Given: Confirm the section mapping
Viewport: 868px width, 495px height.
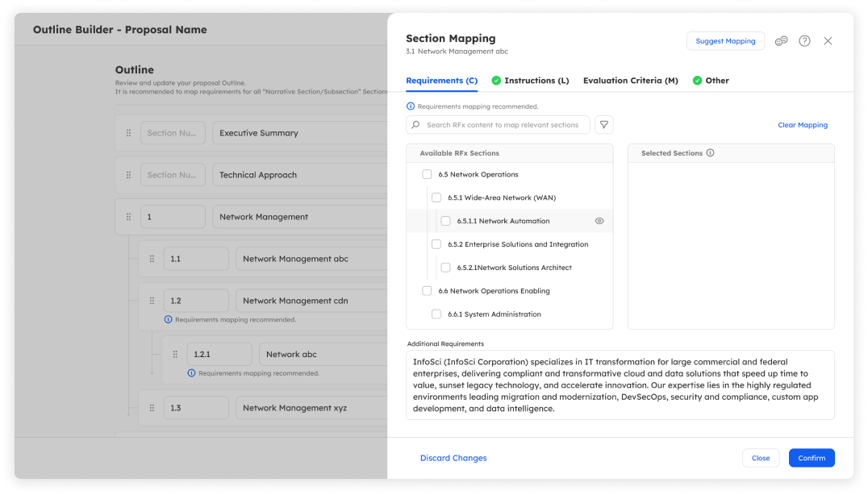Looking at the screenshot, I should click(812, 458).
